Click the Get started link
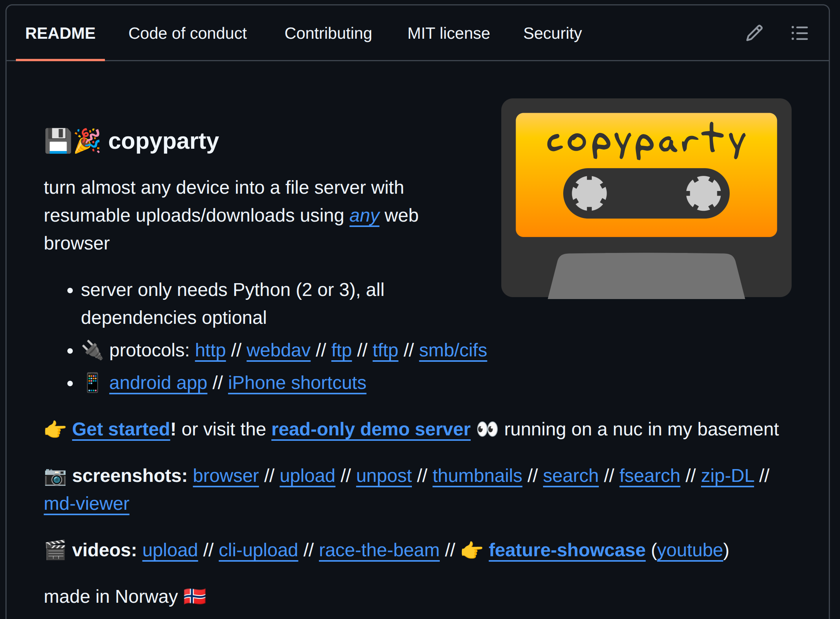This screenshot has width=840, height=619. [x=121, y=429]
